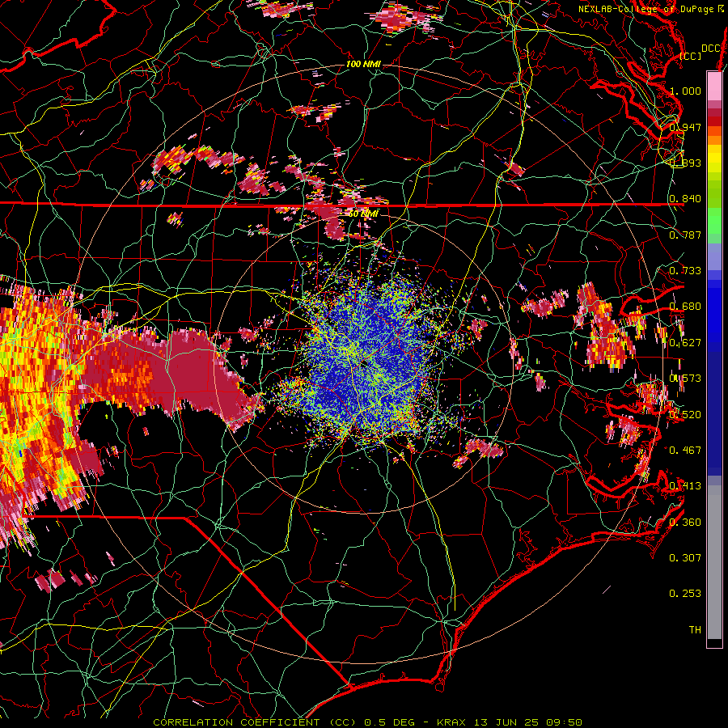Viewport: 728px width, 728px height.
Task: Pick the yellow segment of color bar
Action: tap(714, 159)
